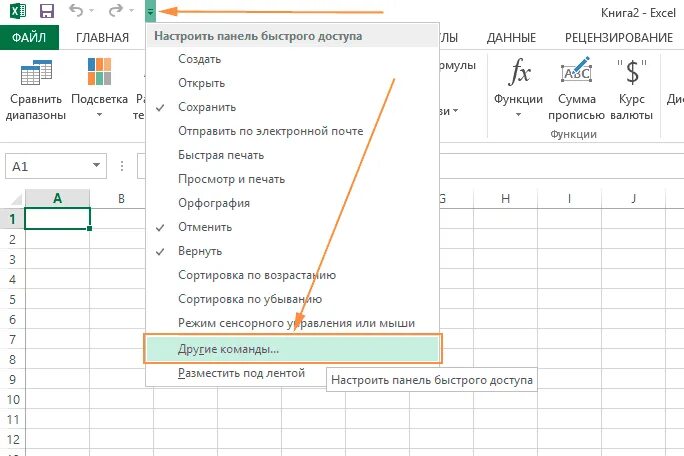Uncheck Сохранить in quick access menu
This screenshot has width=684, height=456.
292,107
